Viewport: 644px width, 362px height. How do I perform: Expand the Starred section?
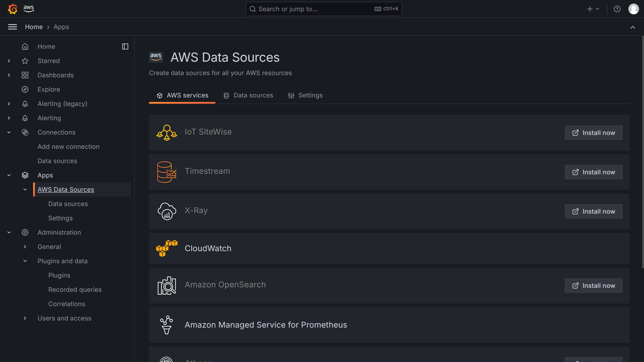[x=9, y=61]
